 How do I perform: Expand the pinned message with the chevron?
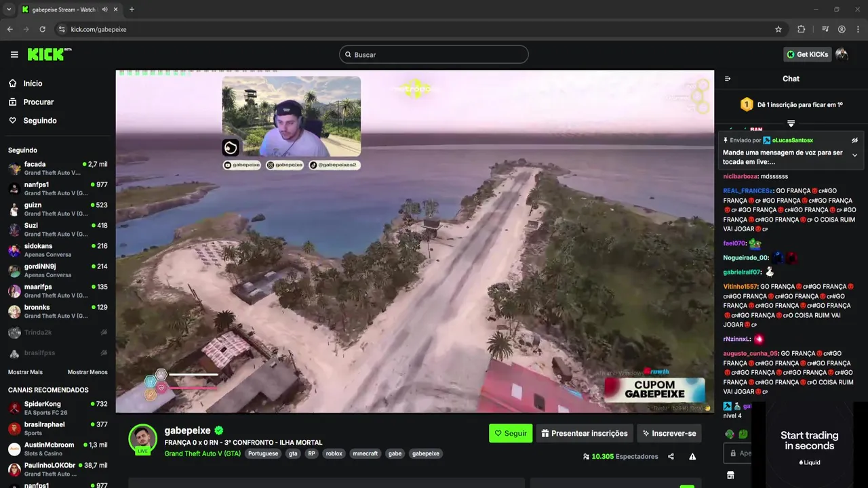pyautogui.click(x=854, y=155)
